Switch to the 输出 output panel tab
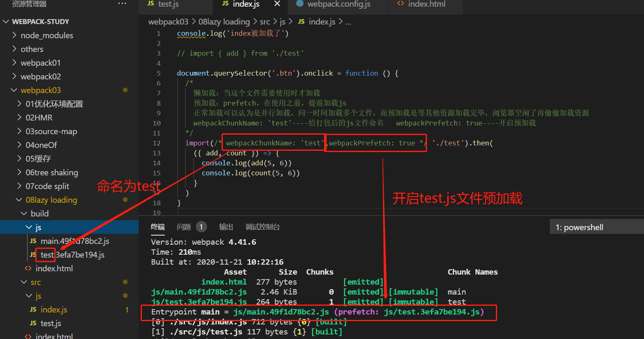 226,227
